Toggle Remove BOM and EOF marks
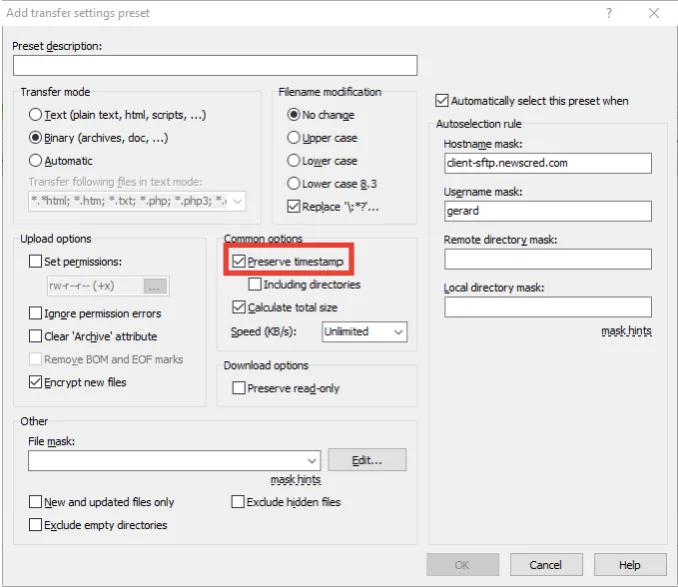 pyautogui.click(x=35, y=359)
